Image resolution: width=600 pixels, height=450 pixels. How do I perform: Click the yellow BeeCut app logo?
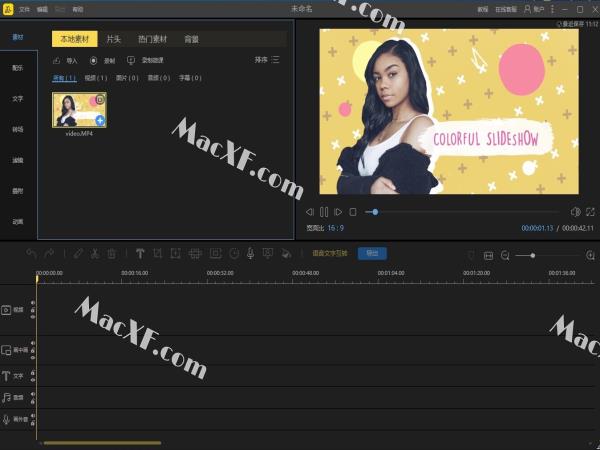point(8,9)
